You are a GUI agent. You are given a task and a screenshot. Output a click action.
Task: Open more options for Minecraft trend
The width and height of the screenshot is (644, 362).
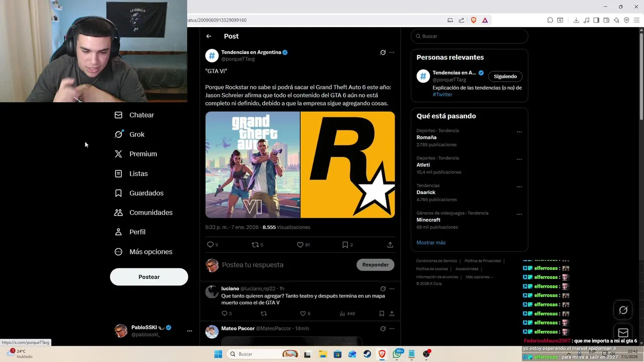point(519,215)
